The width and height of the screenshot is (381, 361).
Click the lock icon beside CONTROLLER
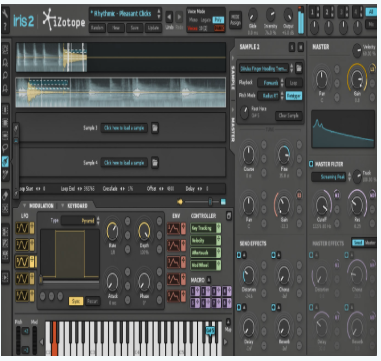pyautogui.click(x=229, y=216)
